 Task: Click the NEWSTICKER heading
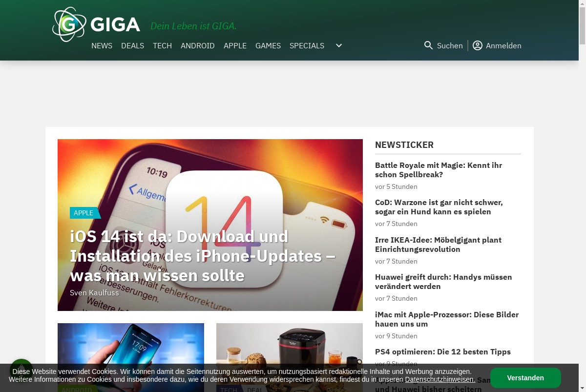[x=404, y=145]
